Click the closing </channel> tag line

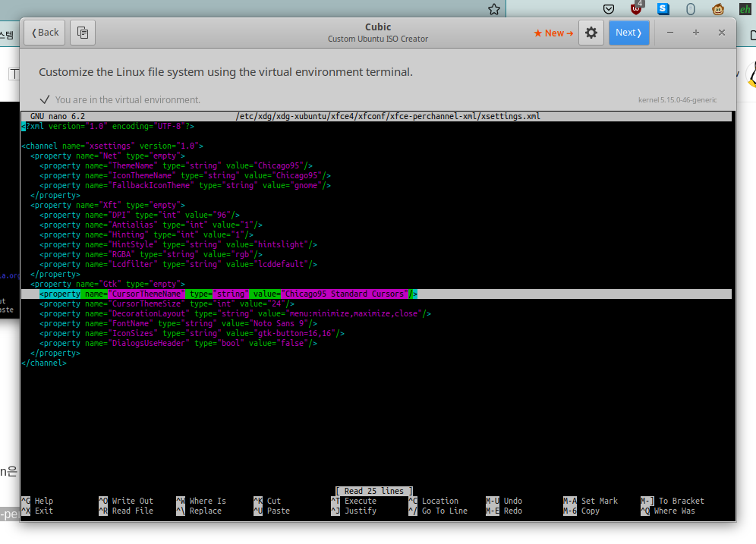(44, 363)
